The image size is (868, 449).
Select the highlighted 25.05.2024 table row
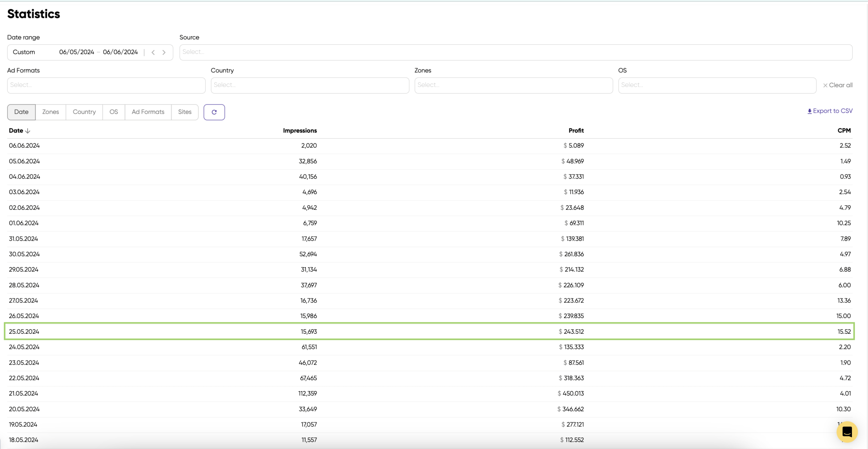(429, 331)
